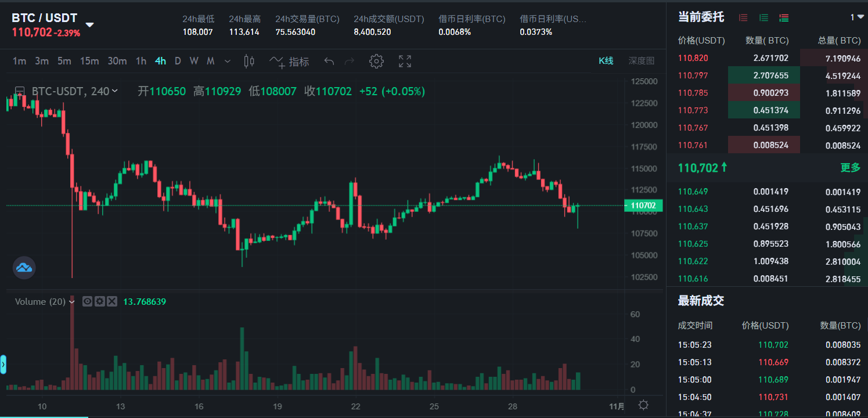Show only buy orders in order book
Image resolution: width=868 pixels, height=418 pixels.
click(x=764, y=17)
